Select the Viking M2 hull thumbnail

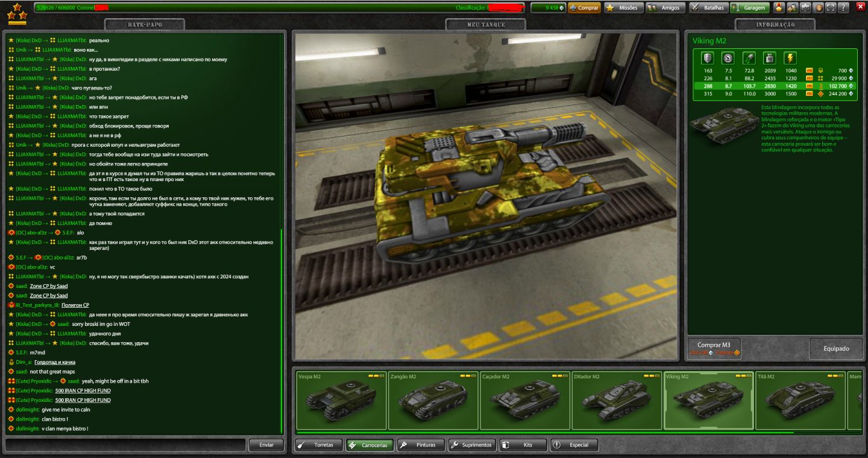pyautogui.click(x=709, y=400)
